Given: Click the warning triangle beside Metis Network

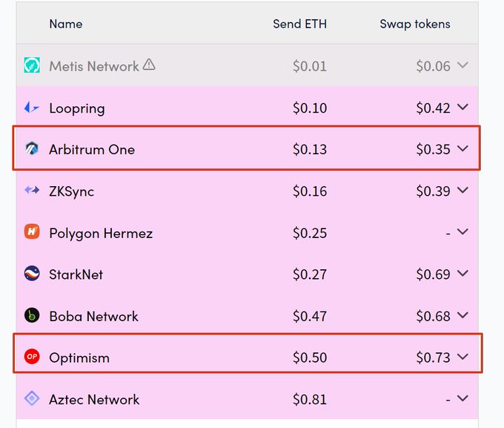Looking at the screenshot, I should (149, 65).
